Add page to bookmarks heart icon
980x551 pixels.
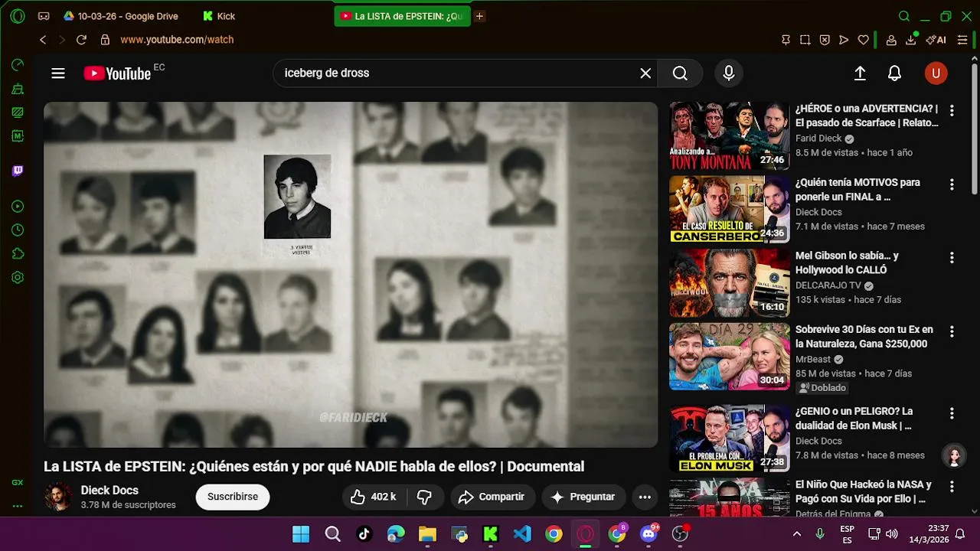(x=864, y=40)
